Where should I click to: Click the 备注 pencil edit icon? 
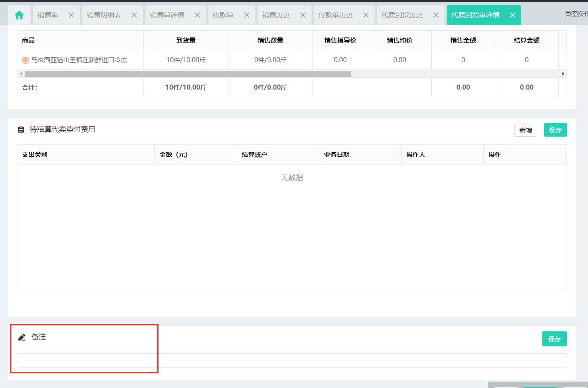coord(21,337)
